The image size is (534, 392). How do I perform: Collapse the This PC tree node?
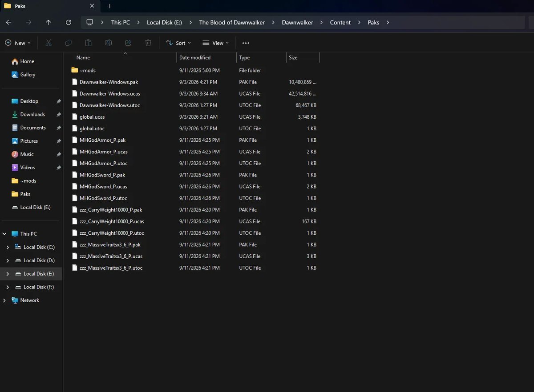point(5,234)
